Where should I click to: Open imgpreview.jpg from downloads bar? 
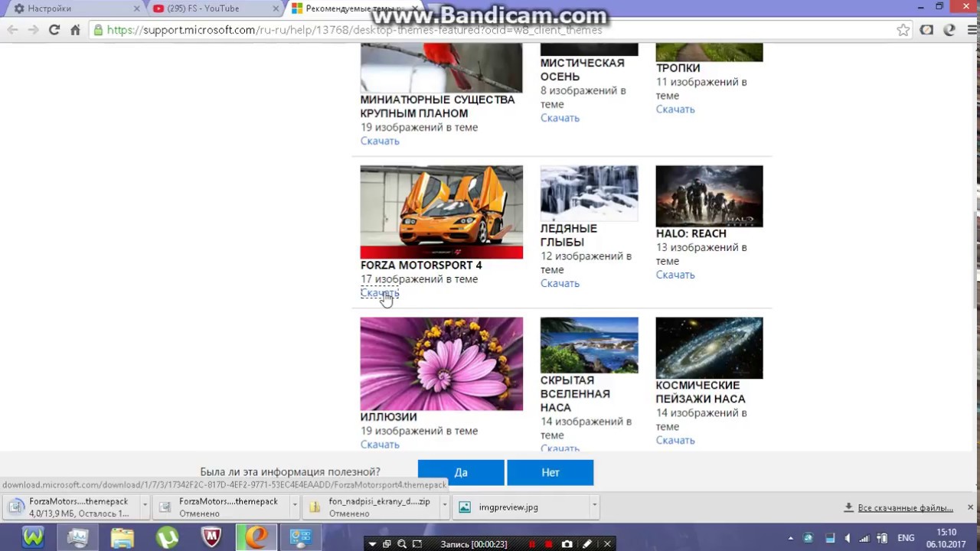[521, 507]
